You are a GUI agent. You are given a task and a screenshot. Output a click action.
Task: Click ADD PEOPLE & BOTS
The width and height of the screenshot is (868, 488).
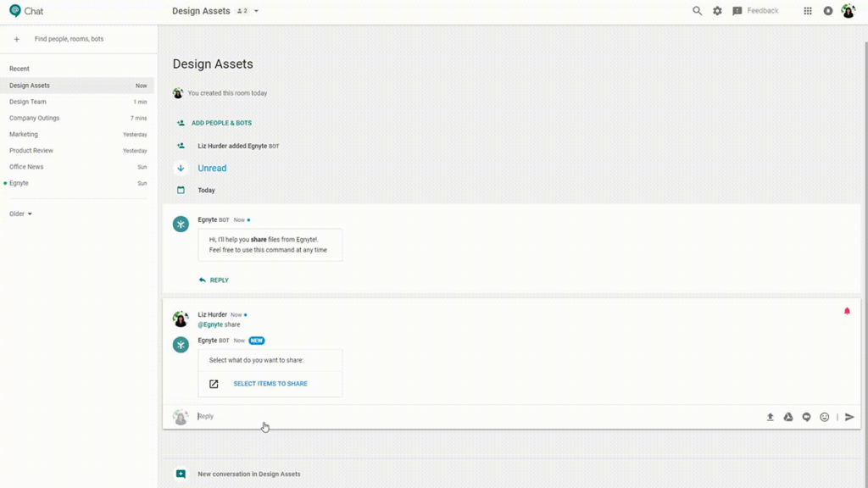(220, 123)
